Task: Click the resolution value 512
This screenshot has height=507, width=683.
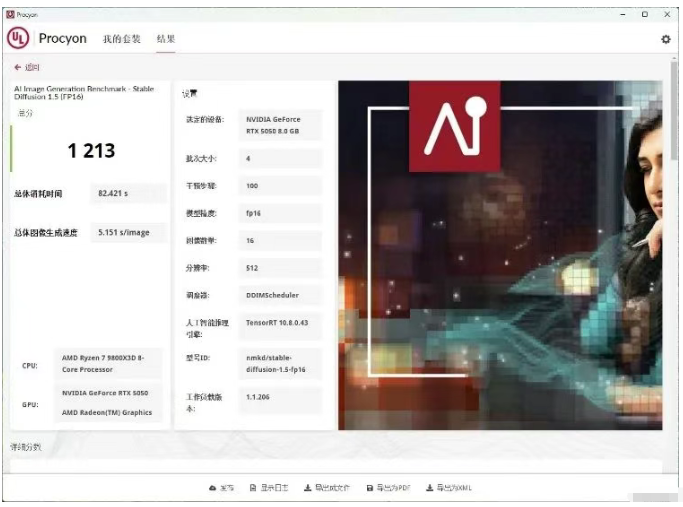Action: point(281,268)
